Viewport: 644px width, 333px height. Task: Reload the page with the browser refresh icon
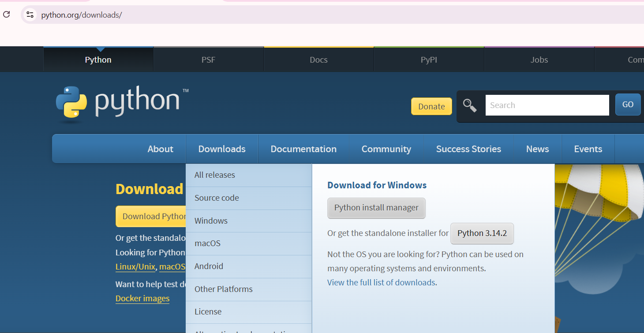[7, 15]
